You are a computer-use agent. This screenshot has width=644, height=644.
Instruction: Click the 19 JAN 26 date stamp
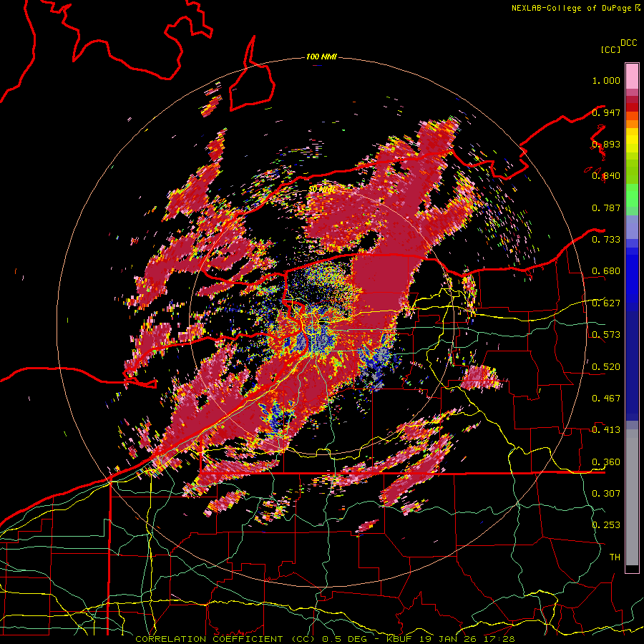pyautogui.click(x=448, y=639)
